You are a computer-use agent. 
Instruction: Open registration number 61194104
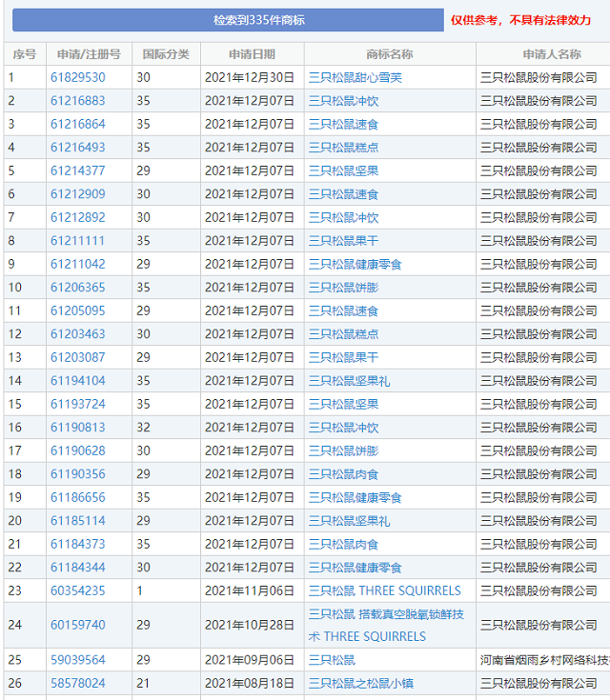(x=78, y=381)
